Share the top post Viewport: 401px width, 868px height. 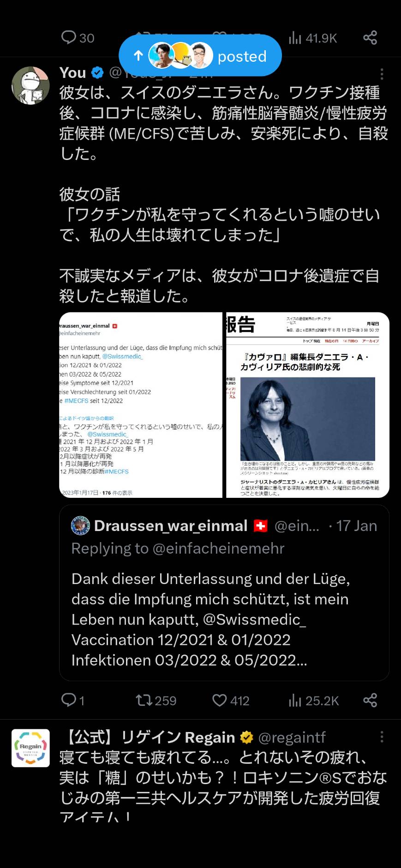pyautogui.click(x=370, y=38)
